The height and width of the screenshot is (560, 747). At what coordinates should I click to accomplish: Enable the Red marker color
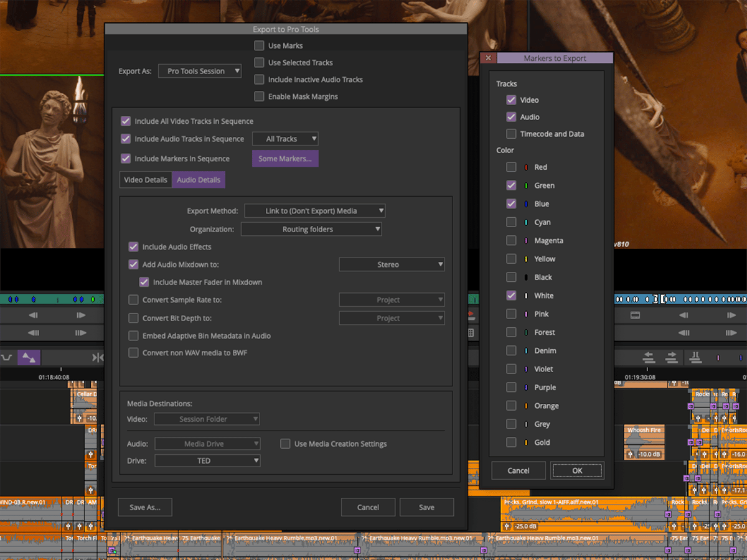pyautogui.click(x=511, y=167)
